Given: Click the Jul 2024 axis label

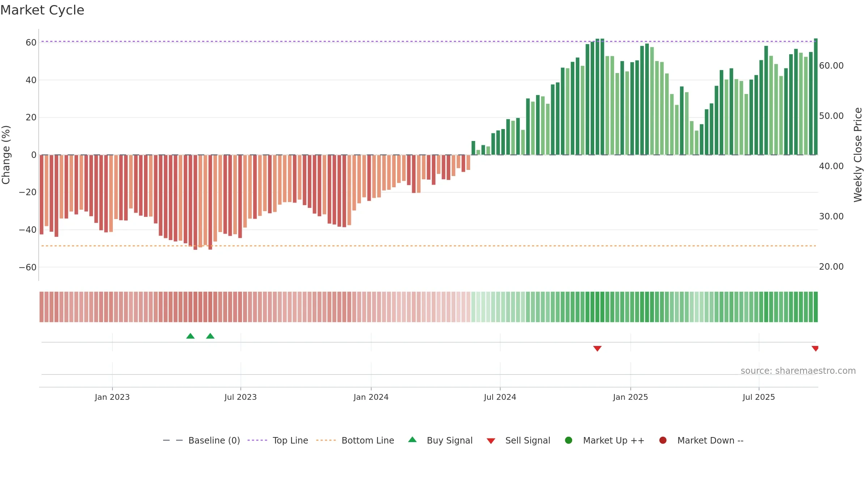Looking at the screenshot, I should [x=500, y=397].
